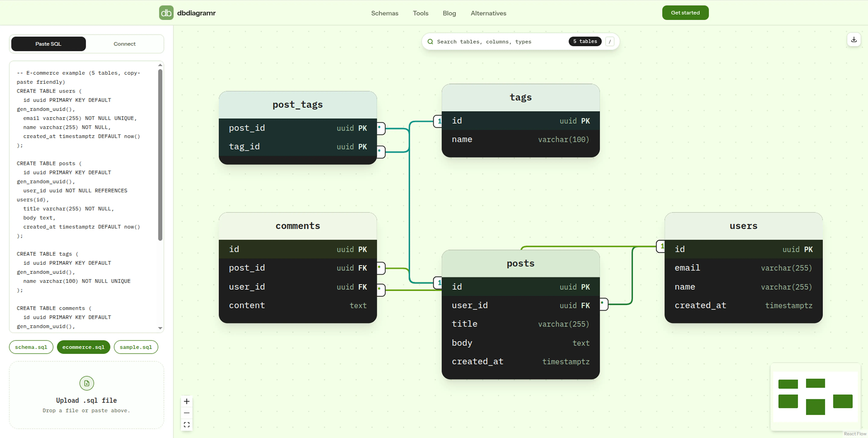Select the users table header

pyautogui.click(x=743, y=226)
